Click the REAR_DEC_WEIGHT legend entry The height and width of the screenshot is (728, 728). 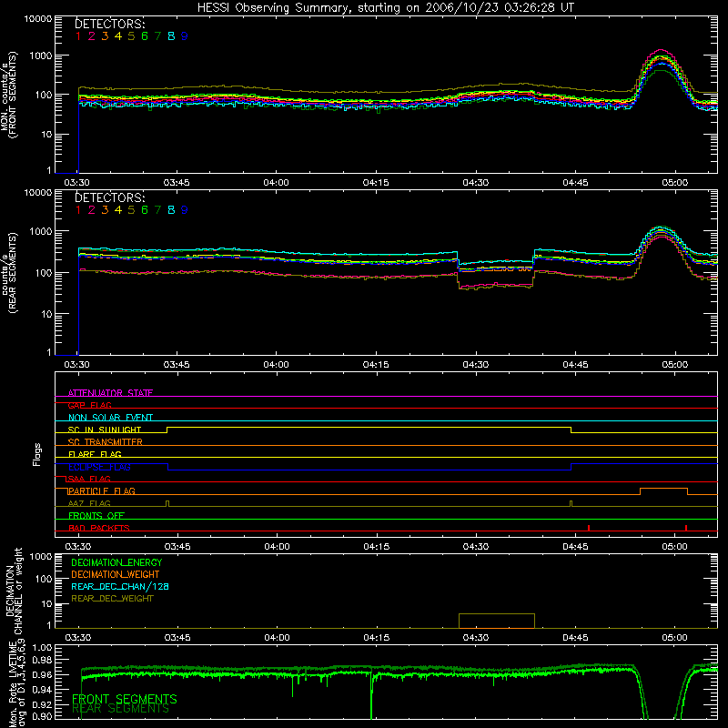(x=112, y=599)
